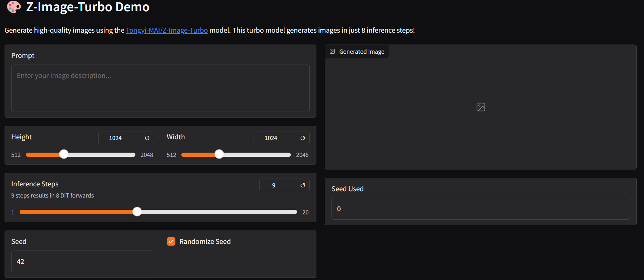
Task: Click the palette emoji in the title
Action: click(x=14, y=7)
